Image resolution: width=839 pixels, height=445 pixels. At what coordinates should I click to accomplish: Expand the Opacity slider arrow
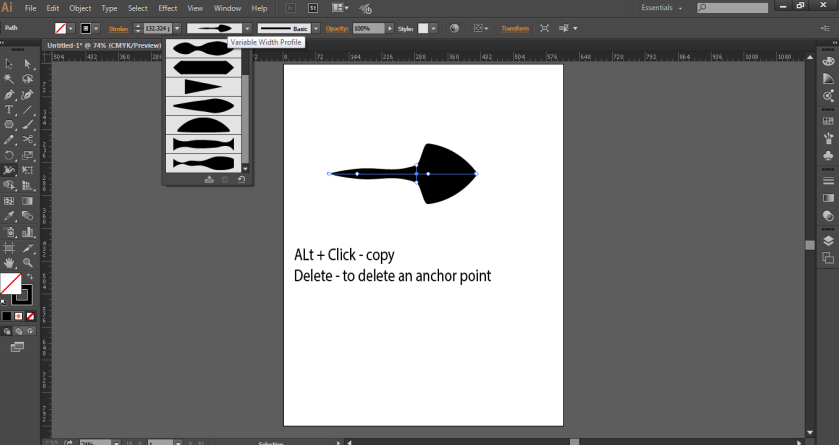(x=390, y=28)
